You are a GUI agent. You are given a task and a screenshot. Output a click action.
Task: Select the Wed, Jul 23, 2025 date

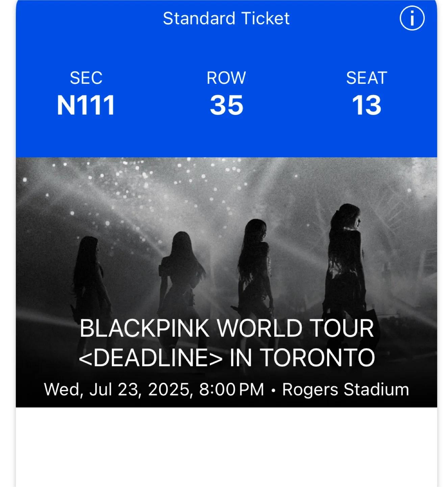tap(118, 390)
